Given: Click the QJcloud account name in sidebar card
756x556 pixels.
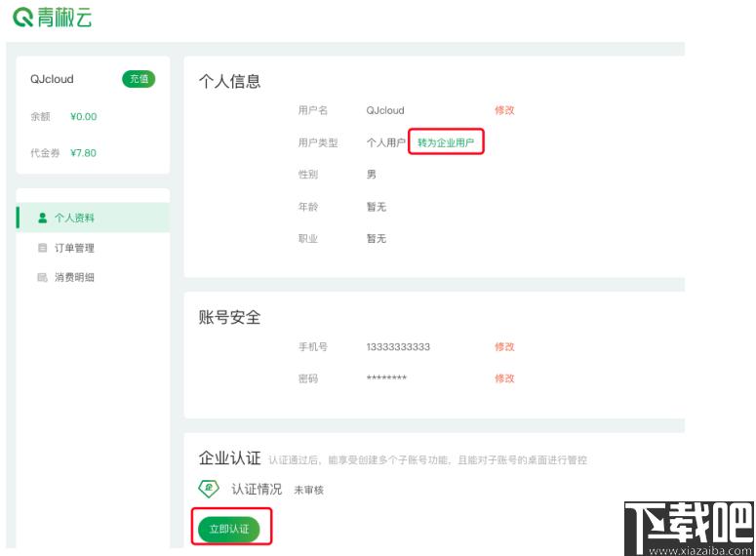Looking at the screenshot, I should tap(52, 79).
